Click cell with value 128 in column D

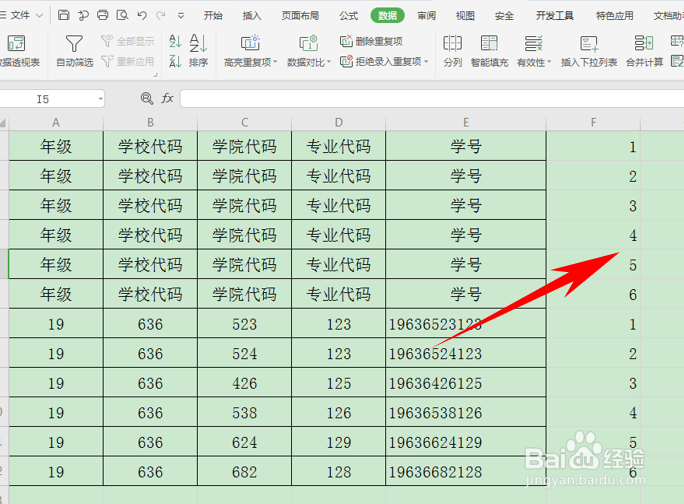click(x=339, y=472)
